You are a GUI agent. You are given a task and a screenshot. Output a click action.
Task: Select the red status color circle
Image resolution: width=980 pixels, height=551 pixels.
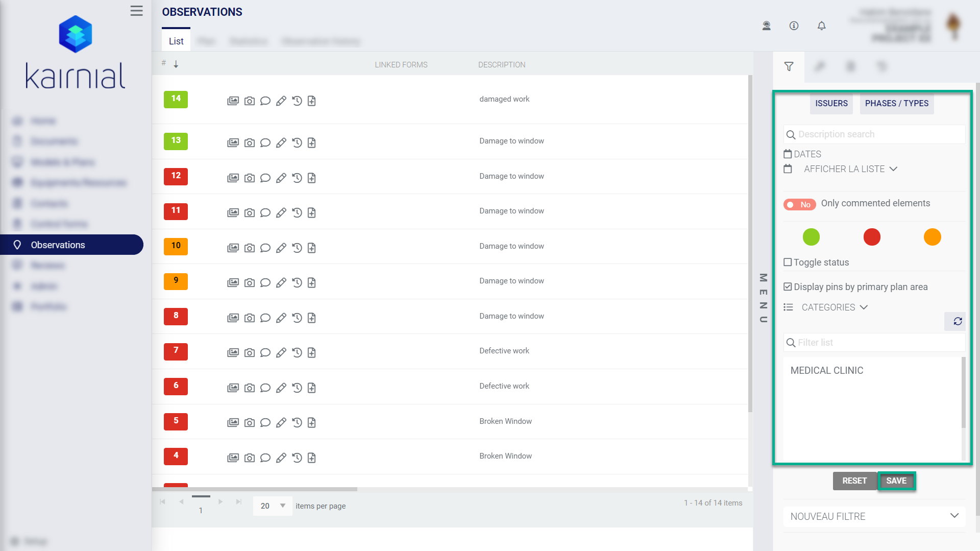(871, 237)
